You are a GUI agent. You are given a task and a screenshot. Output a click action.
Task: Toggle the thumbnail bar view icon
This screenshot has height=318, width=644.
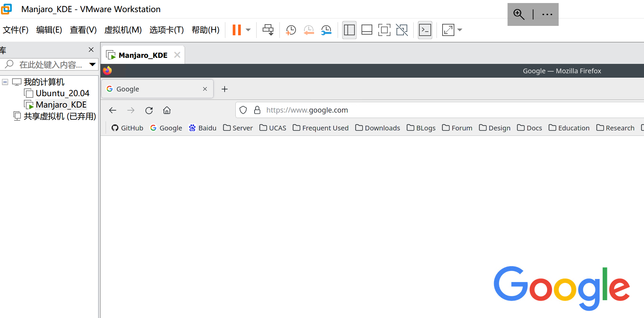[367, 30]
